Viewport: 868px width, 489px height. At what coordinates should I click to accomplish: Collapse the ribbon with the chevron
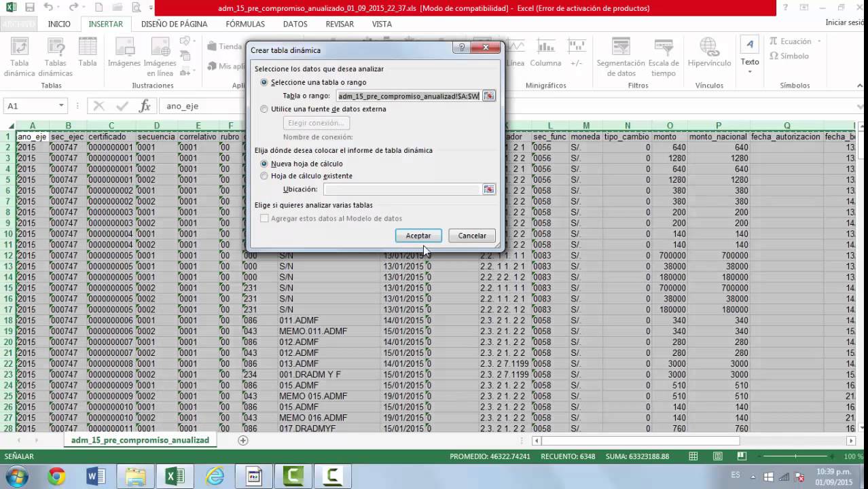coord(859,86)
